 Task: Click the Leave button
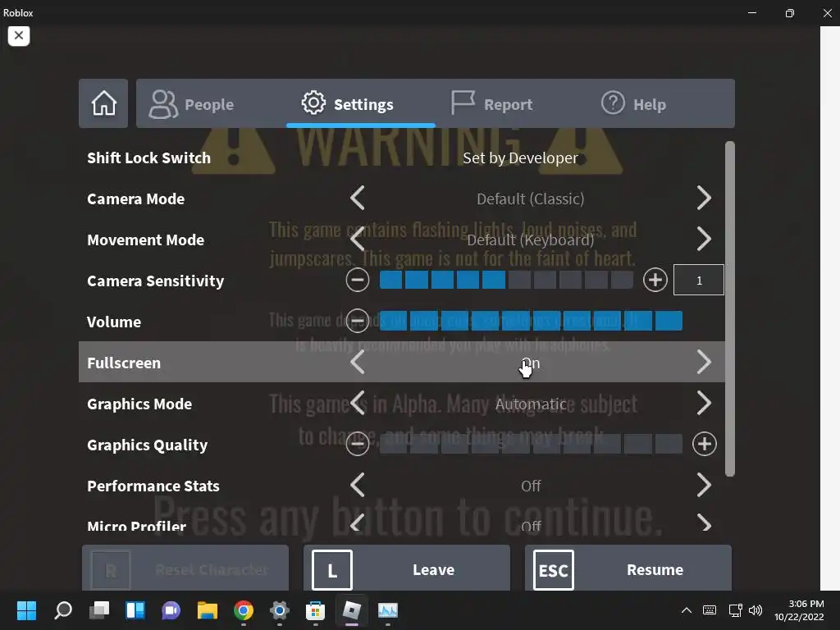click(x=407, y=568)
